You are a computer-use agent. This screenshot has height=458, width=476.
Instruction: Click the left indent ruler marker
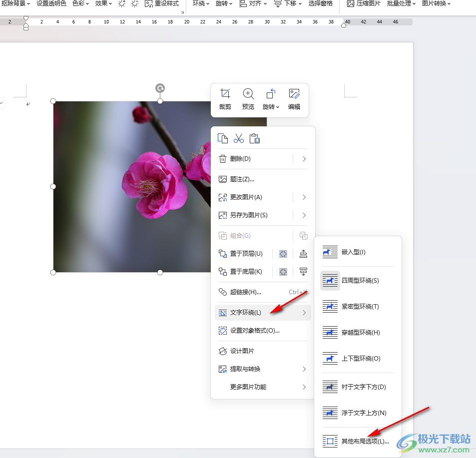click(x=26, y=27)
